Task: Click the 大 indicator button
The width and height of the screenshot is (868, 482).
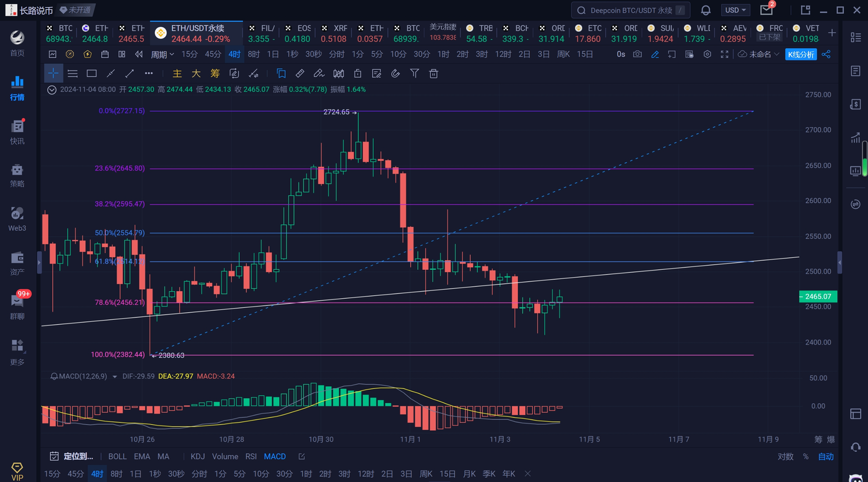Action: (x=196, y=74)
